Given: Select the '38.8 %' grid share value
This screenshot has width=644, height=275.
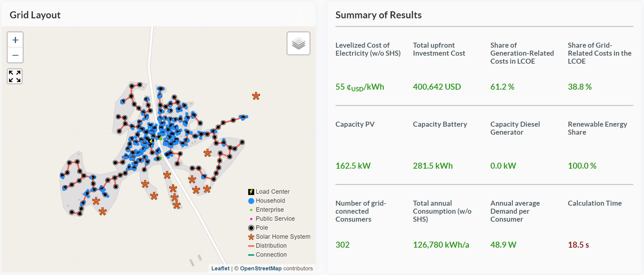Looking at the screenshot, I should (580, 87).
